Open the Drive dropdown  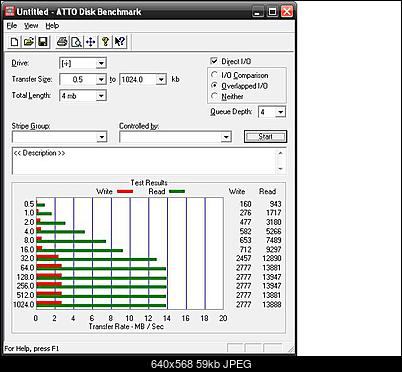[x=101, y=63]
